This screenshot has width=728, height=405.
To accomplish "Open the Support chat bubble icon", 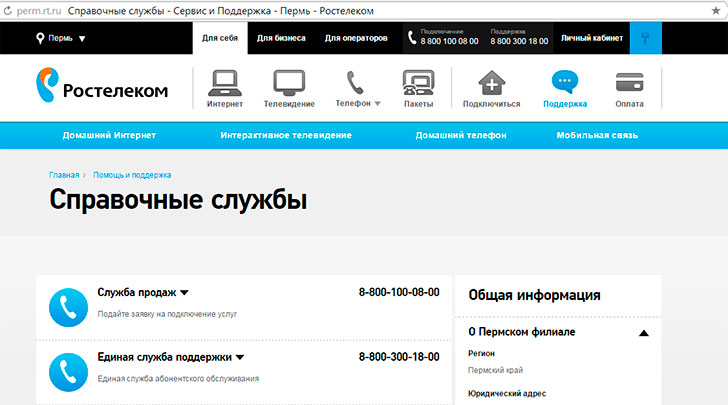I will pyautogui.click(x=565, y=82).
